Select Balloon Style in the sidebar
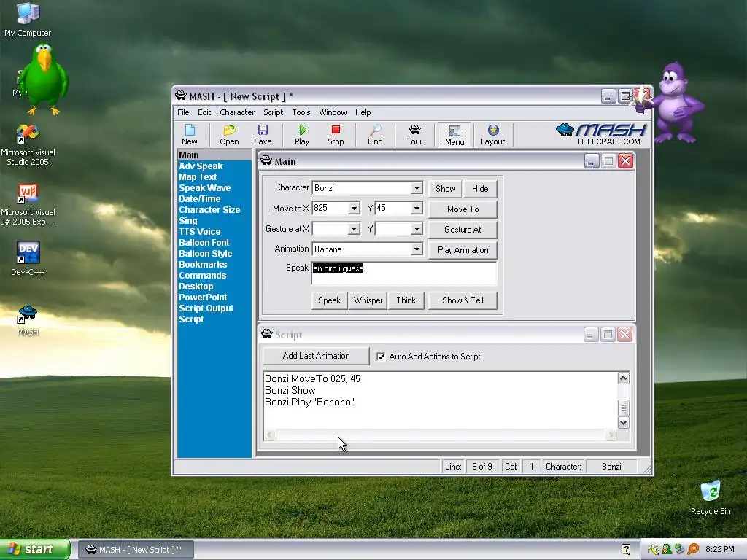Viewport: 747px width, 560px height. (x=205, y=253)
